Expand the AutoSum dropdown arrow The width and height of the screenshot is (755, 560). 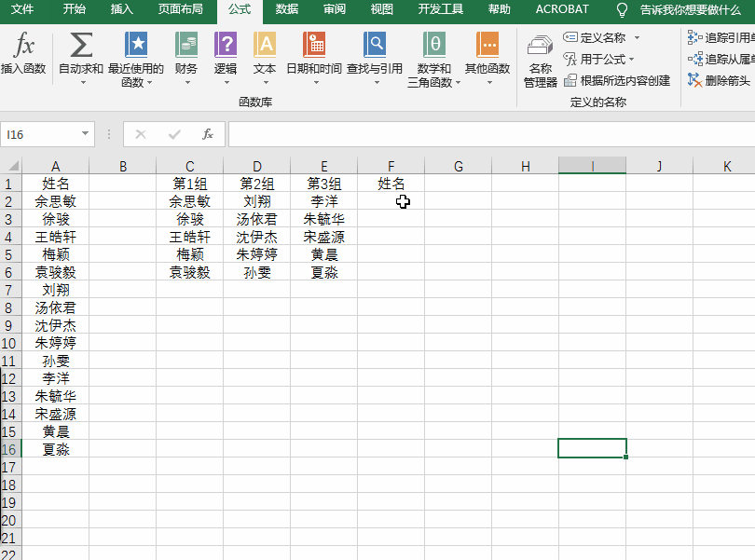[83, 83]
